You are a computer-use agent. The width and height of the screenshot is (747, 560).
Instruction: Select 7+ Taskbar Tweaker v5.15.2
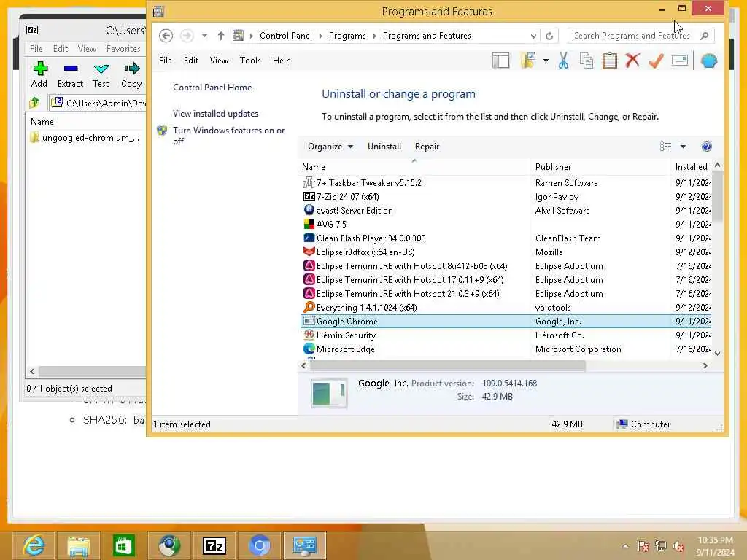506,183
